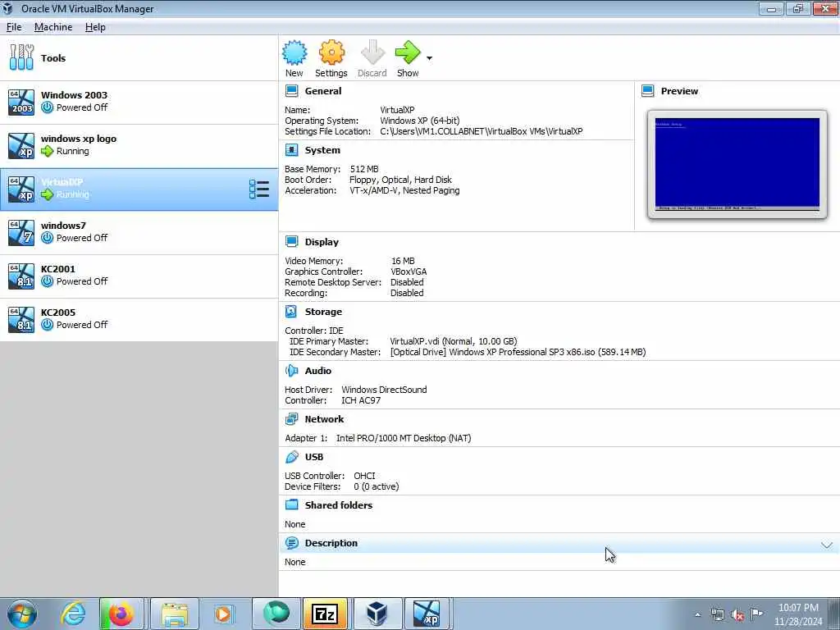The height and width of the screenshot is (630, 840).
Task: Click the Windows 2003 OS icon
Action: point(21,102)
